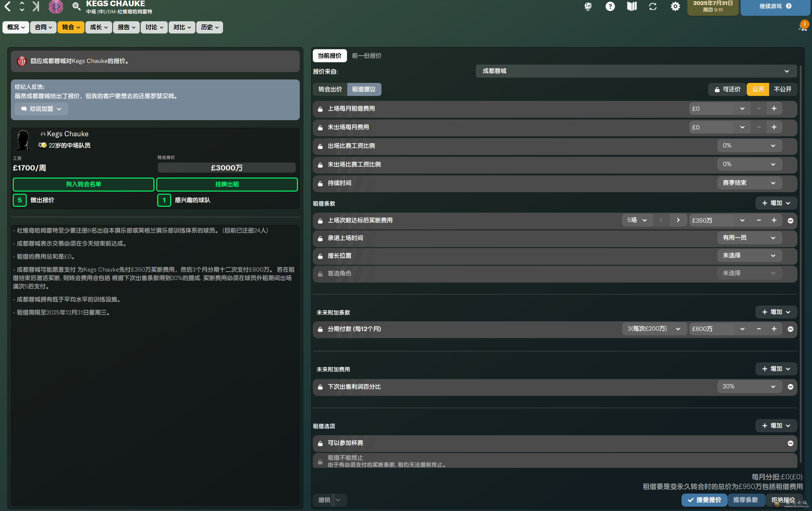Open the 对比 menu

coord(182,27)
